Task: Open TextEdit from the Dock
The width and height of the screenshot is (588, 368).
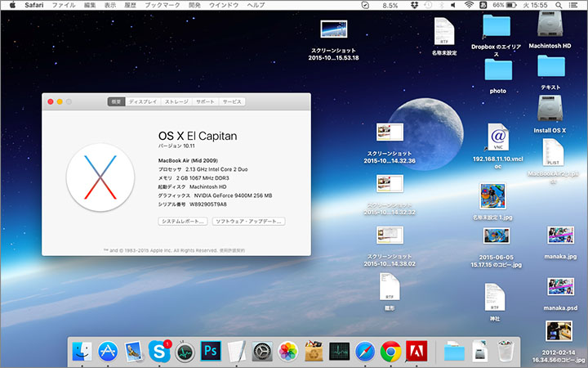Action: point(237,352)
